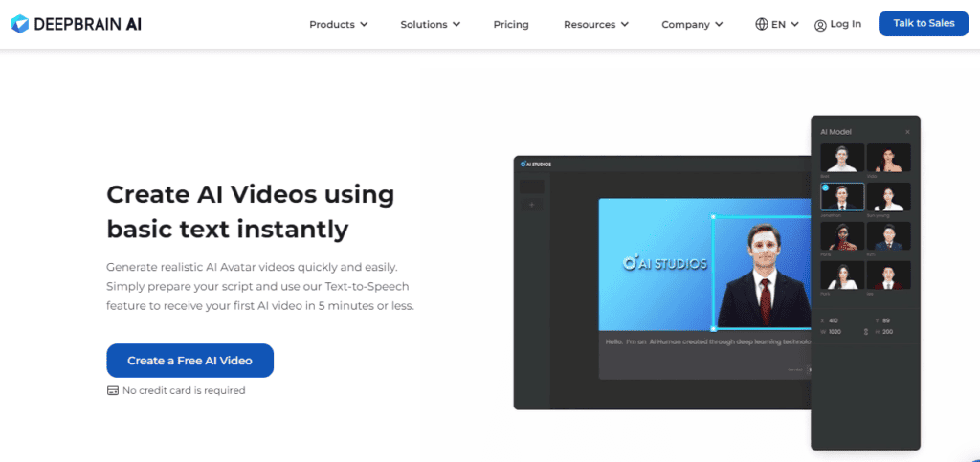
Task: Pick the Park avatar thumbnail
Action: 842,275
